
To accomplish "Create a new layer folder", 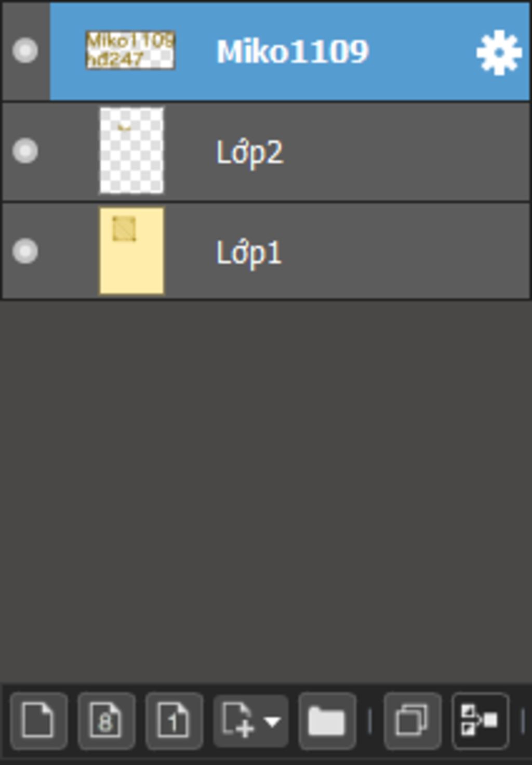I will point(327,720).
